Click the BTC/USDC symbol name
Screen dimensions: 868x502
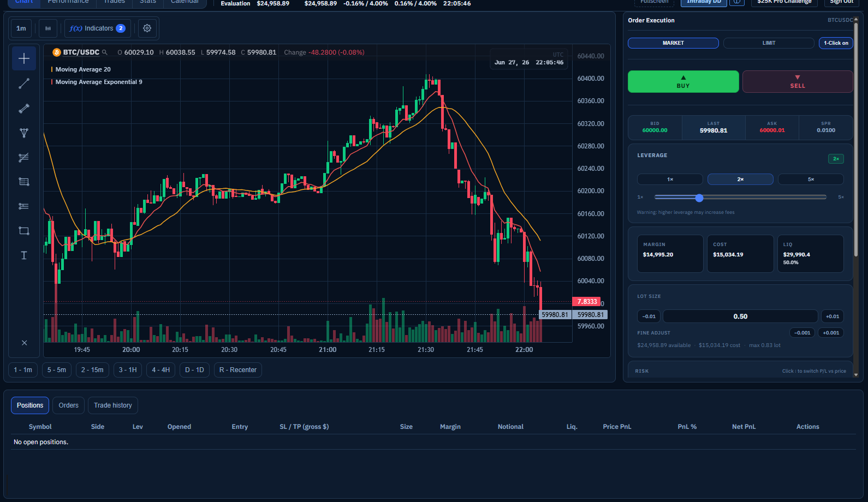point(81,52)
